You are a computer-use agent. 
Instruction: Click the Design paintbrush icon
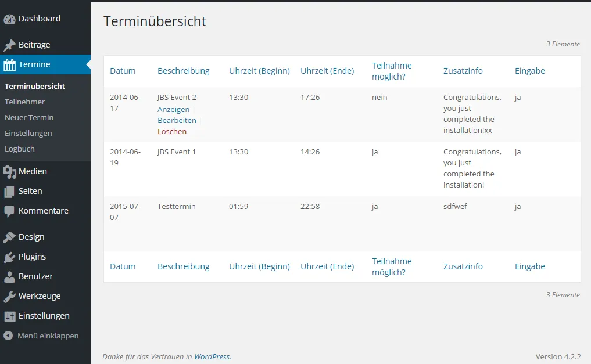click(x=9, y=237)
